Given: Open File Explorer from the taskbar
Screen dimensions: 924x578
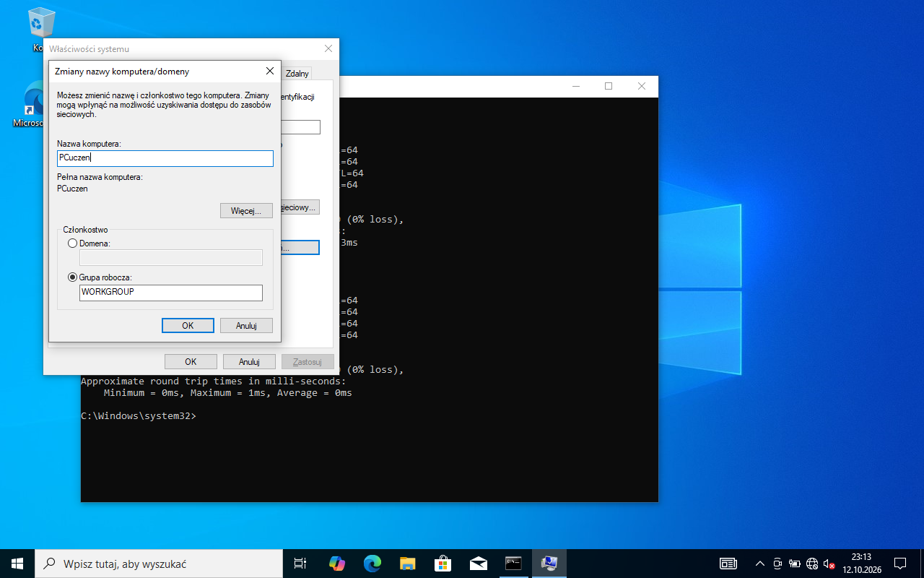Looking at the screenshot, I should [407, 564].
